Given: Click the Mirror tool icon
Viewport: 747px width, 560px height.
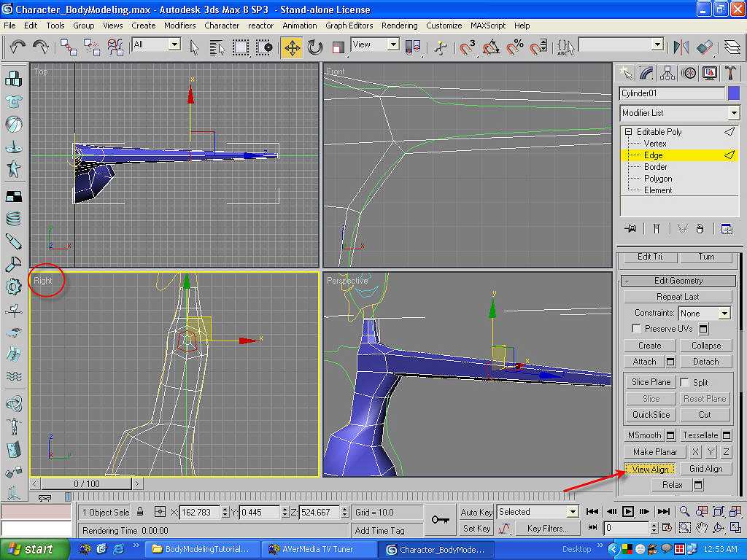Looking at the screenshot, I should [x=681, y=47].
